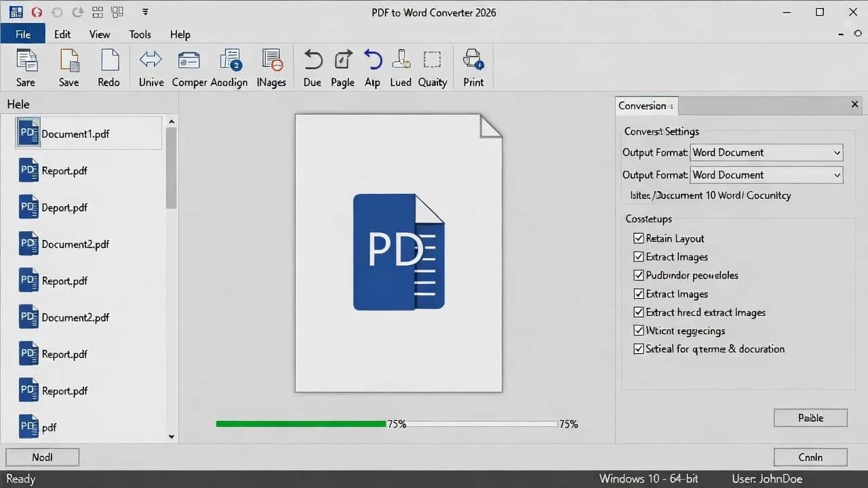Click the Ready status text
The width and height of the screenshot is (868, 488).
point(20,479)
